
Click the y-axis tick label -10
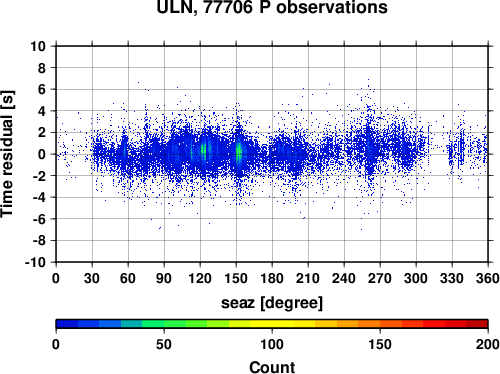[x=35, y=262]
